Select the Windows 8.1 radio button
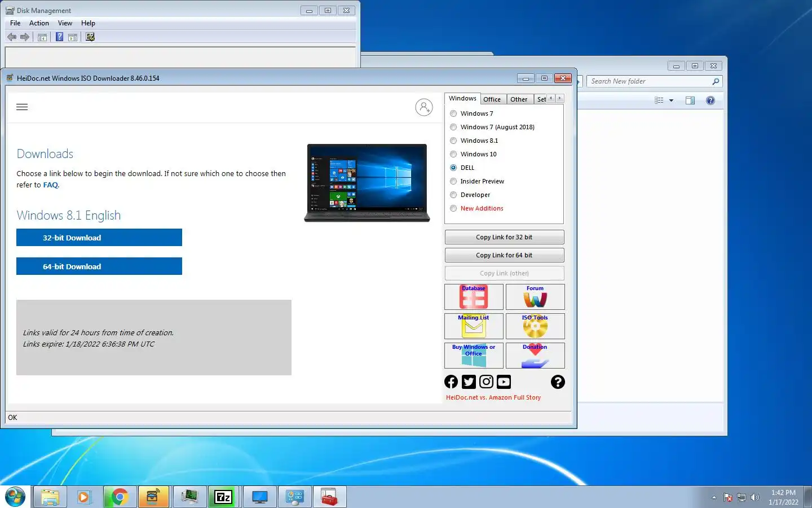Viewport: 812px width, 508px height. pos(453,141)
